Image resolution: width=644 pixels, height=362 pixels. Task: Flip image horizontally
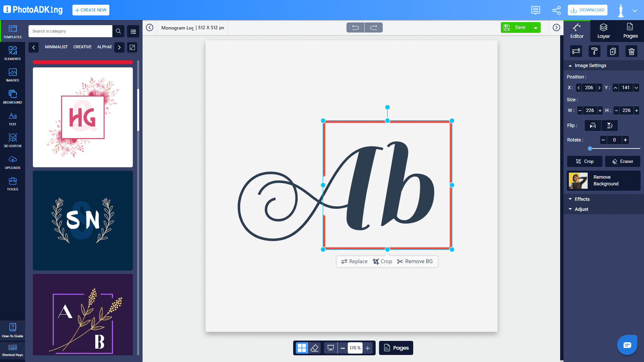tap(593, 125)
